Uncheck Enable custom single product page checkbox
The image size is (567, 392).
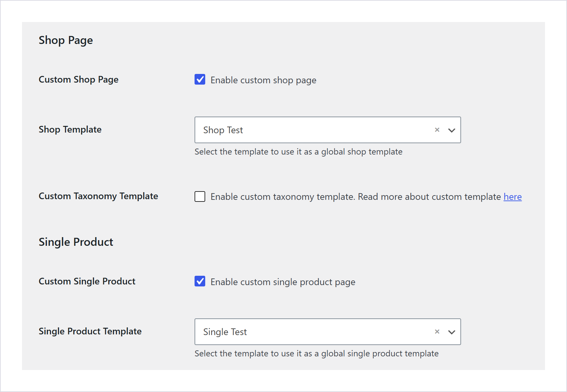point(200,281)
